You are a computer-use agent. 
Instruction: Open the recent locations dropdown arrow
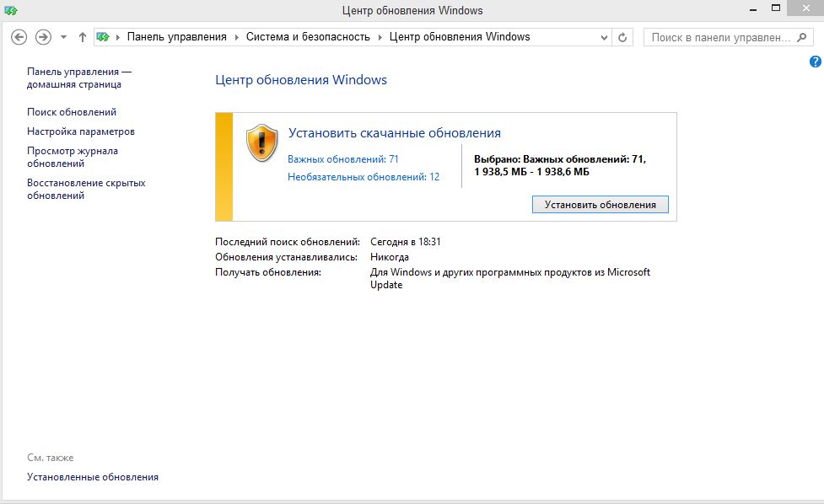pos(63,37)
